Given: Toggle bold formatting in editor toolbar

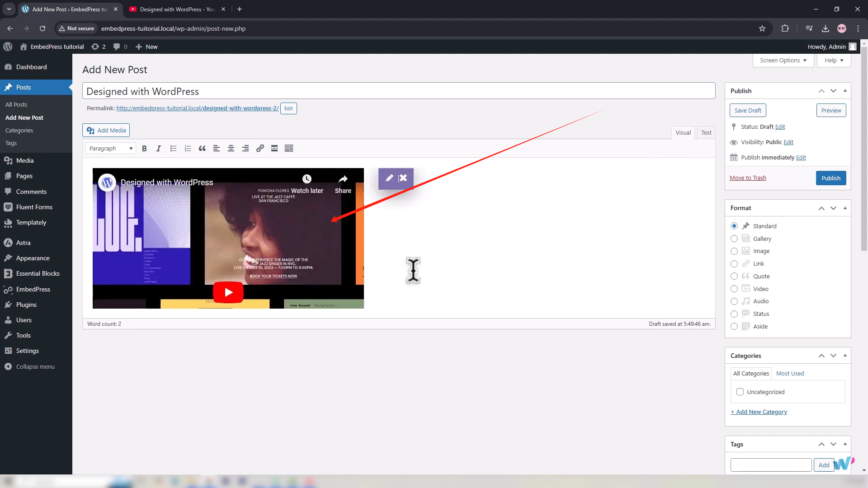Looking at the screenshot, I should tap(144, 148).
